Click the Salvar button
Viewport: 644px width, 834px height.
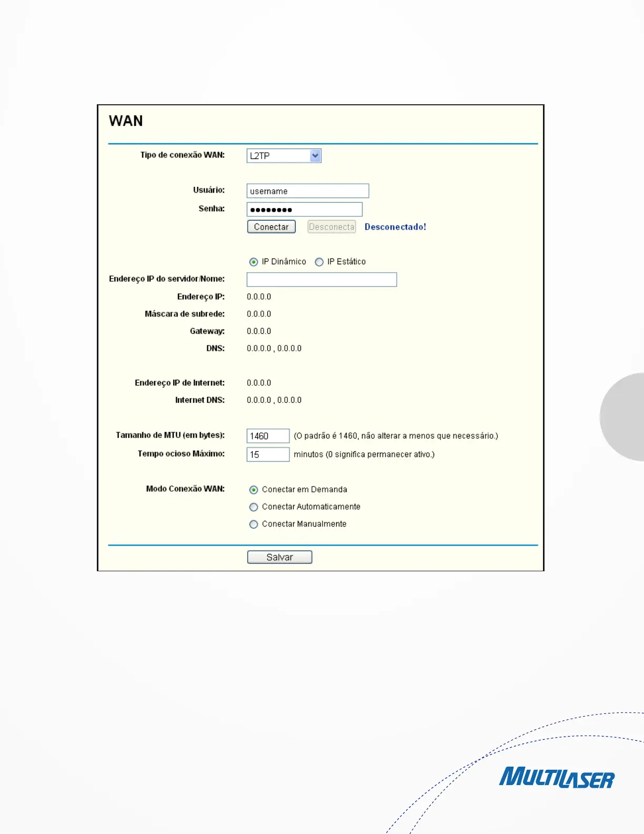[x=280, y=557]
